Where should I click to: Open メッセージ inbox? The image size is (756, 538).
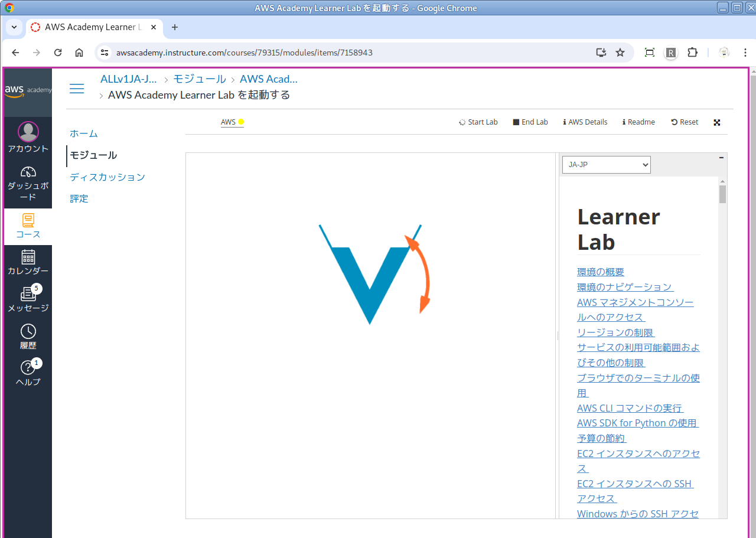click(28, 300)
